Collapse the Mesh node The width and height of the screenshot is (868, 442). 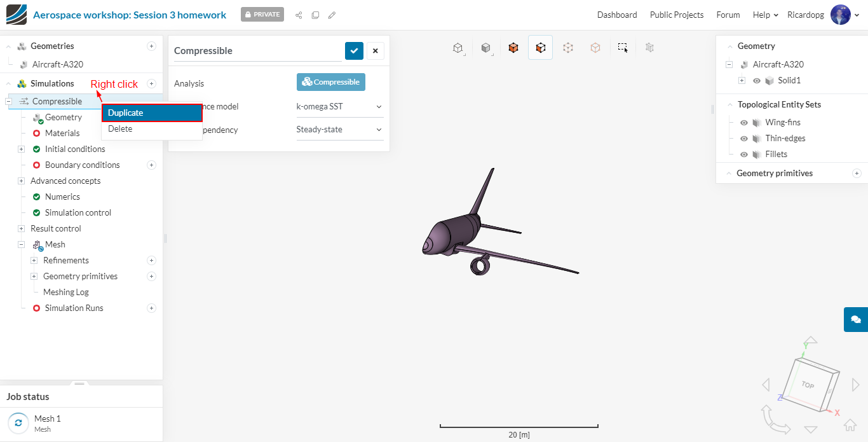tap(21, 244)
